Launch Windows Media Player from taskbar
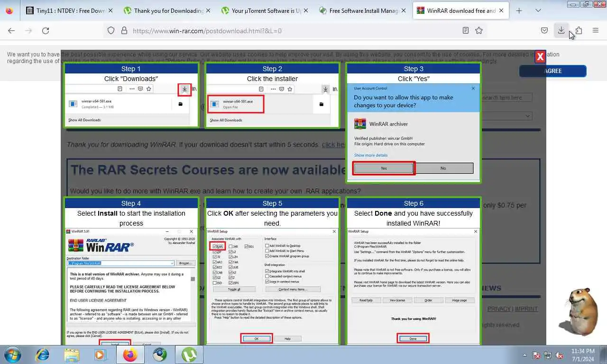Viewport: 607px width, 364px height. tap(101, 355)
